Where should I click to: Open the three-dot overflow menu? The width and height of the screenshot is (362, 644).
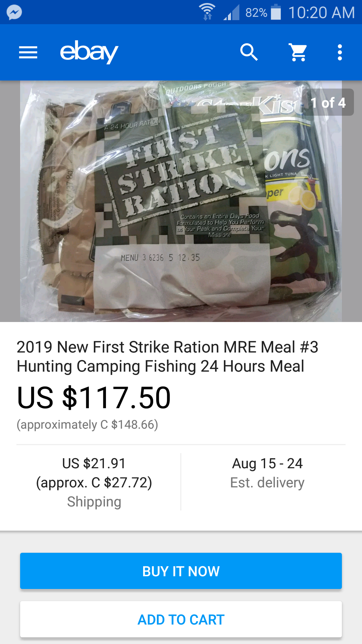tap(340, 53)
